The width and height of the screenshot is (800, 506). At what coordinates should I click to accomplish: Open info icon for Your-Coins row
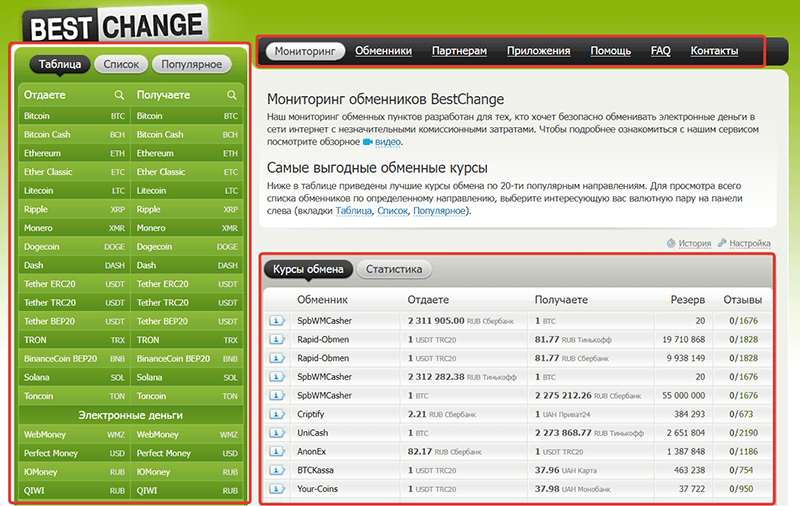click(x=277, y=489)
